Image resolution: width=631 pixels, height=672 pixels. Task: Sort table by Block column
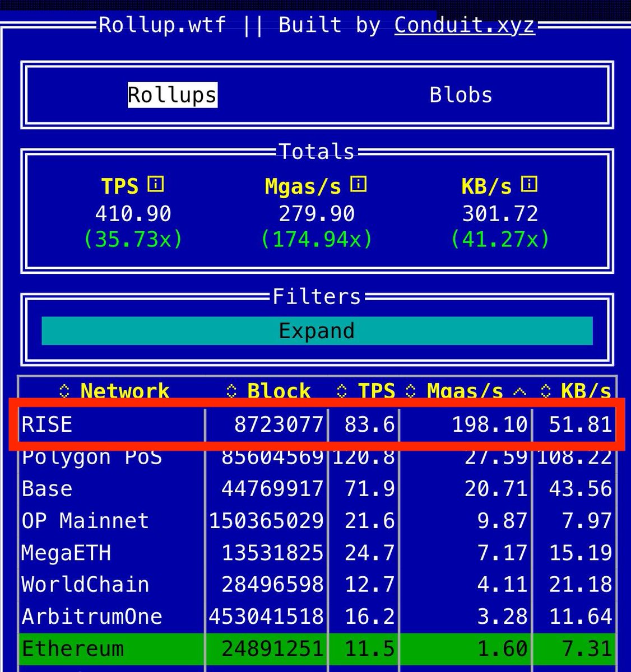click(x=268, y=390)
